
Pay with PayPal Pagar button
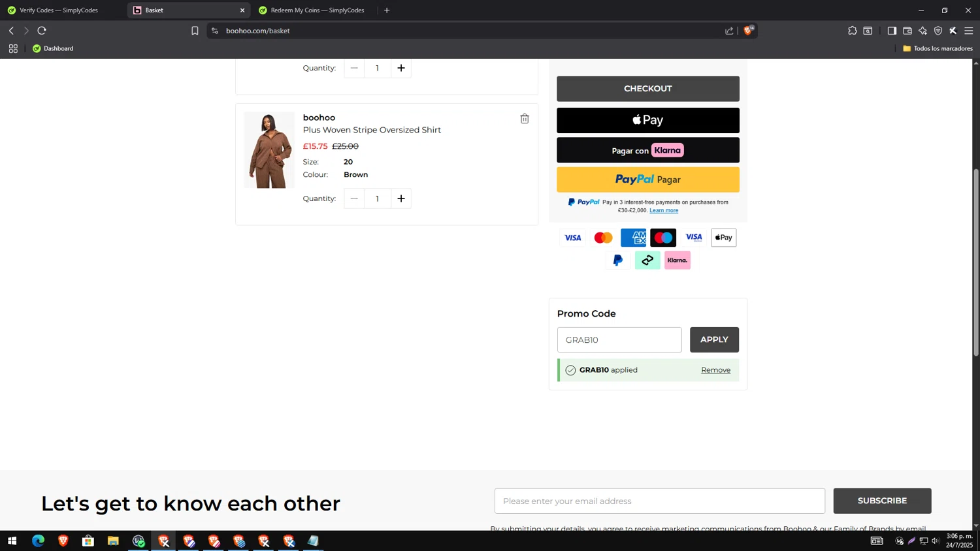(648, 180)
